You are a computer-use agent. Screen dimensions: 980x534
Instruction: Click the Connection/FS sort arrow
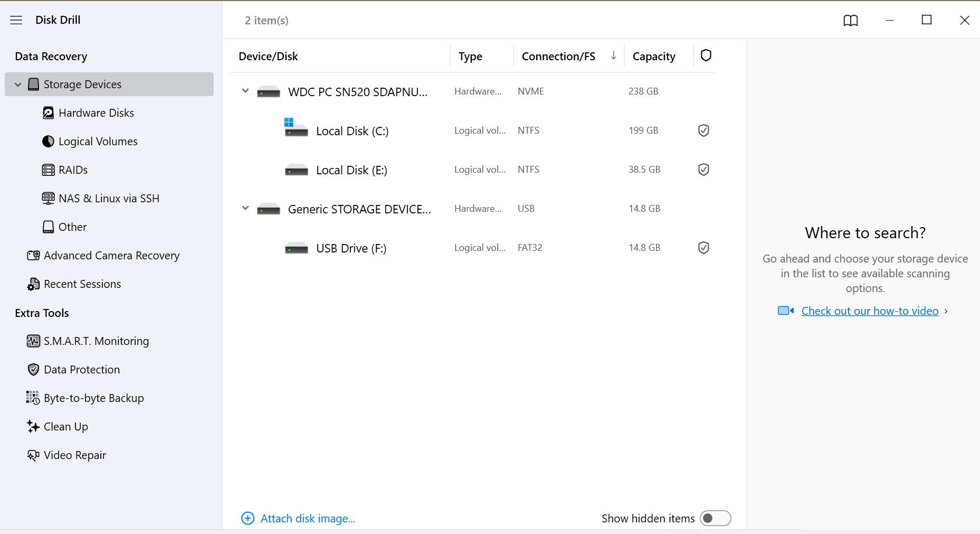(614, 55)
